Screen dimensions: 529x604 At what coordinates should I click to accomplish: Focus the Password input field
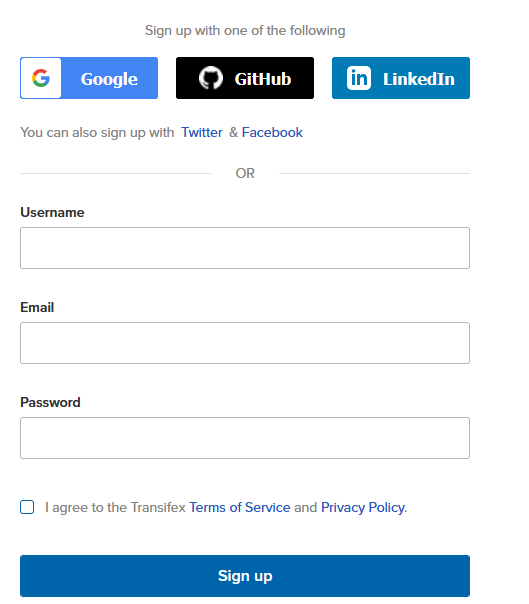click(x=245, y=438)
